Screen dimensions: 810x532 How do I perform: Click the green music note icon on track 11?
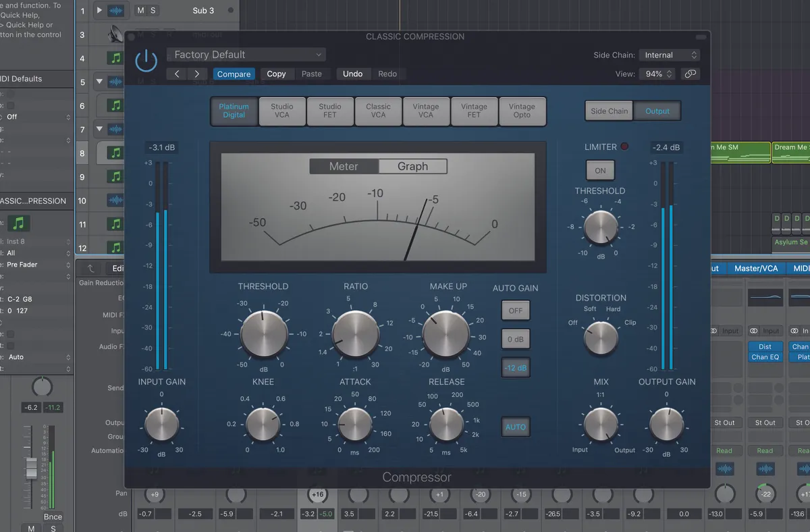pyautogui.click(x=116, y=224)
